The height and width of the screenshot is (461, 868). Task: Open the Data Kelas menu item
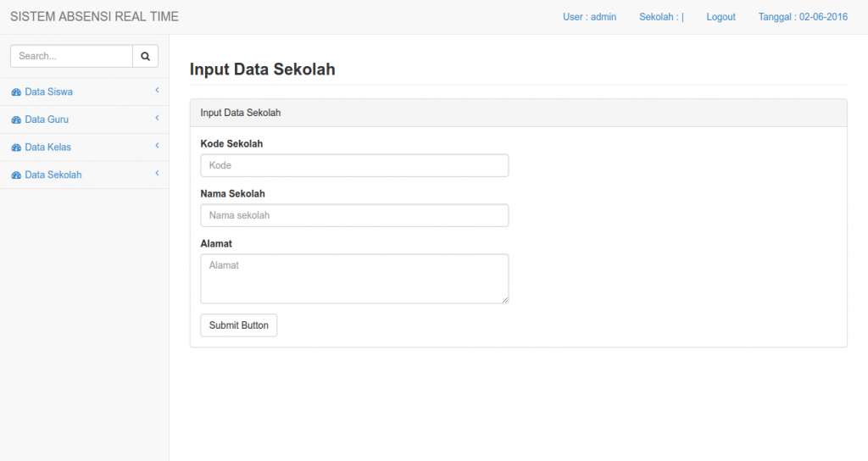(84, 147)
